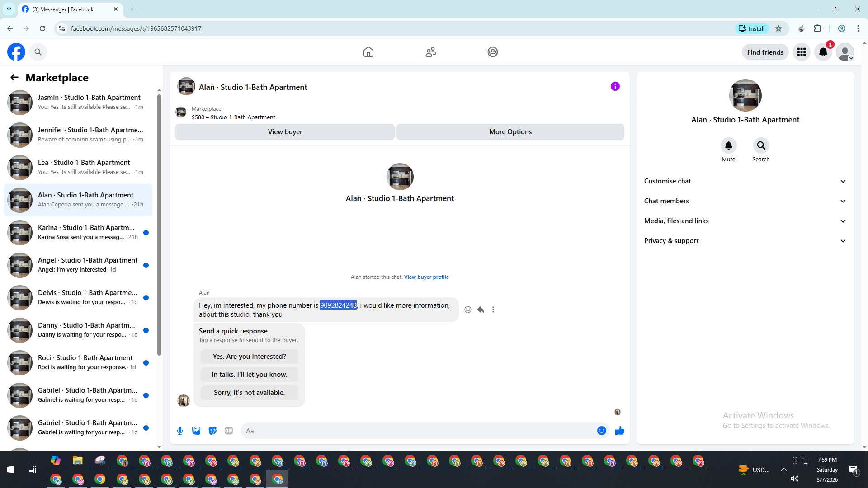Show hidden system tray icons
Image resolution: width=868 pixels, height=488 pixels.
pos(783,469)
